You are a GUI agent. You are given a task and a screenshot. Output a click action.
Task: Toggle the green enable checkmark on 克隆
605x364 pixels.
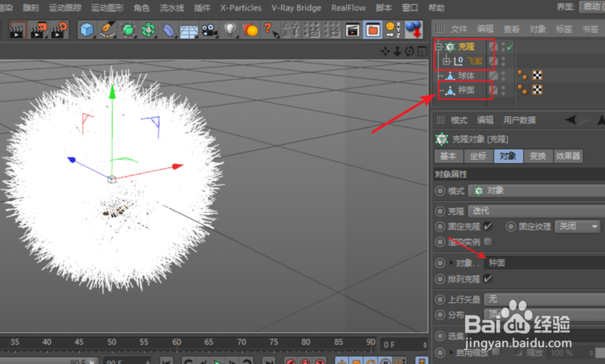click(x=510, y=46)
